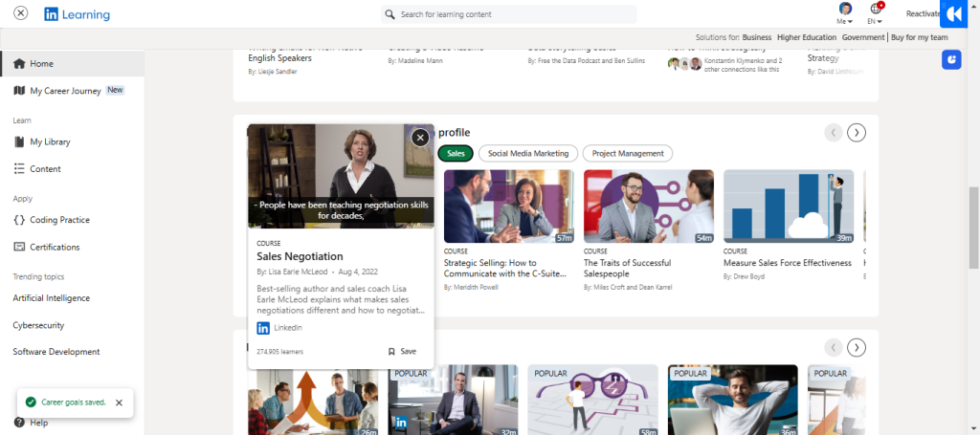Click the LinkedIn Learning logo

77,15
